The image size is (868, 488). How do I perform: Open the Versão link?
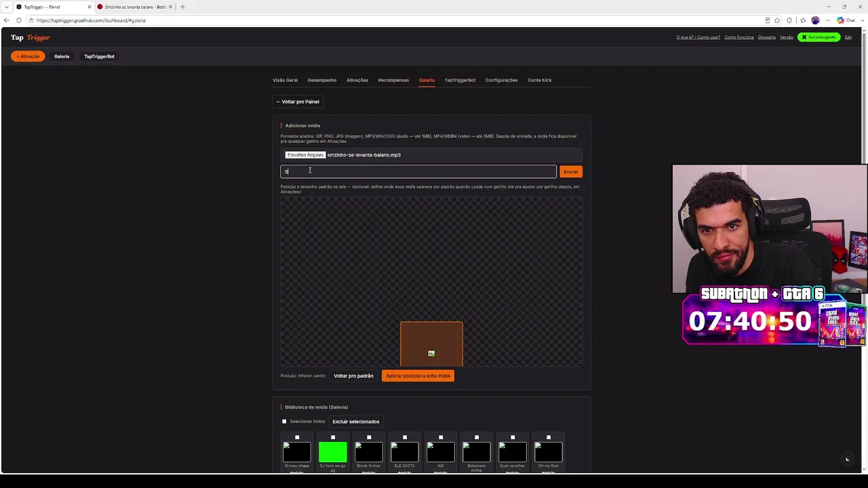[787, 37]
